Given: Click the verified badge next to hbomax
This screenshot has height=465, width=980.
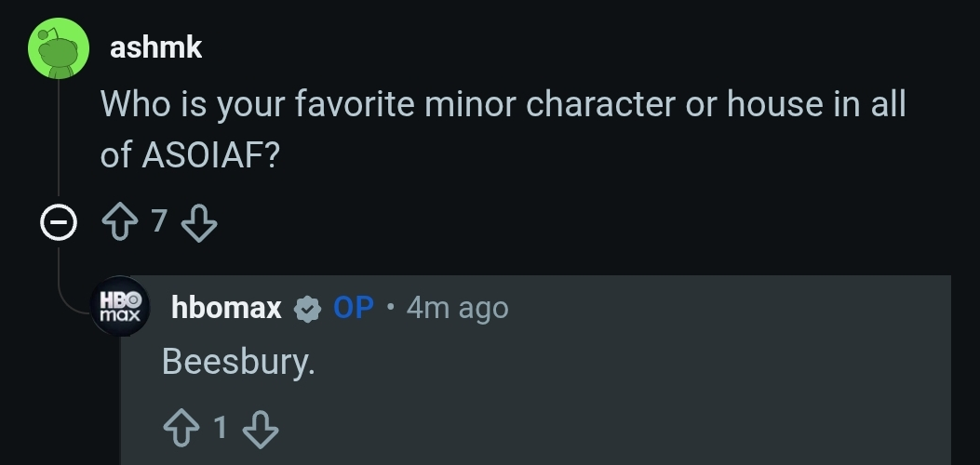Looking at the screenshot, I should point(307,308).
